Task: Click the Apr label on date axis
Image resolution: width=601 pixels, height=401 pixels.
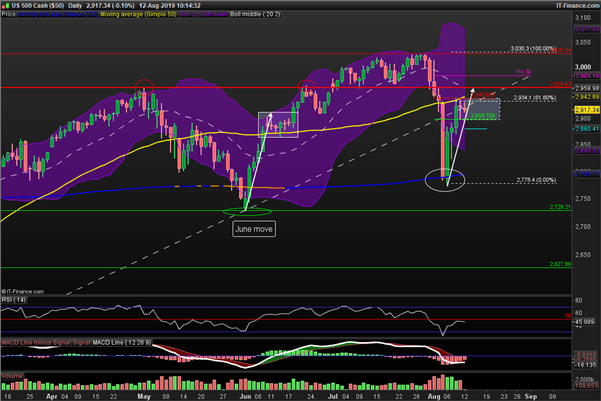Action: coord(51,396)
